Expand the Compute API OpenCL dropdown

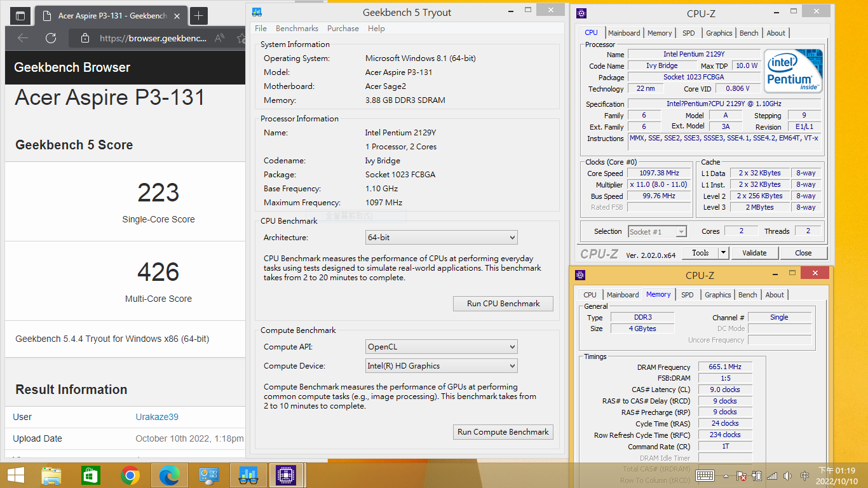coord(442,347)
